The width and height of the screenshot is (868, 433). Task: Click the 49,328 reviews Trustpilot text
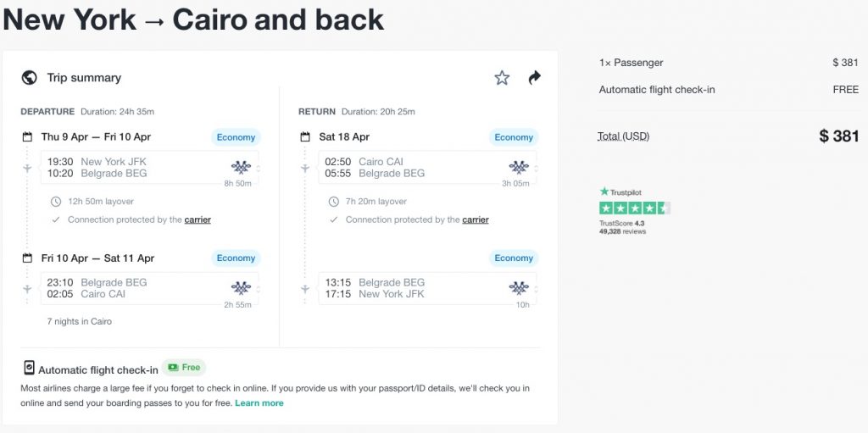tap(622, 231)
